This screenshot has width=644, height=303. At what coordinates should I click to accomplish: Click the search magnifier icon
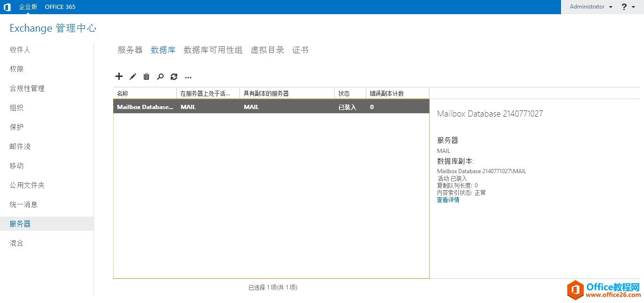[160, 76]
